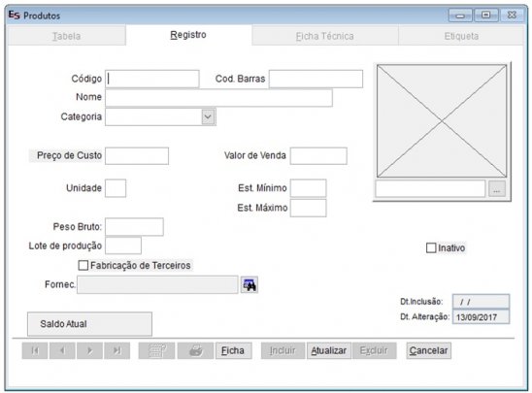Click the Saldo Atual button

(89, 324)
